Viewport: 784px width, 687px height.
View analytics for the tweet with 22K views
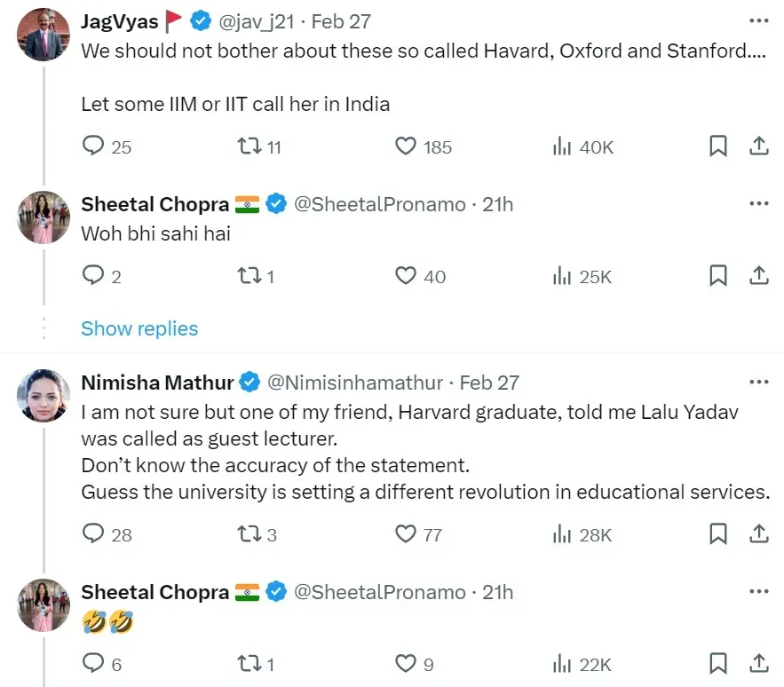click(x=582, y=665)
